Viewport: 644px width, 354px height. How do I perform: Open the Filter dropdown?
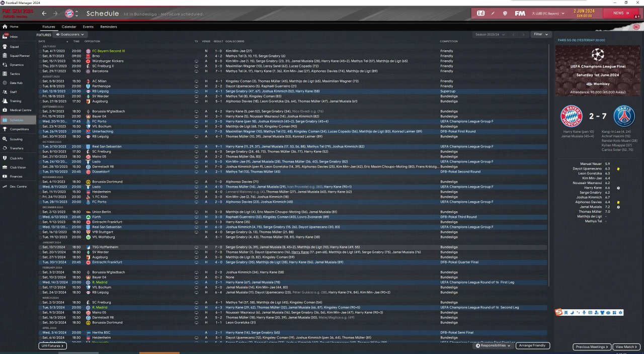coord(540,34)
